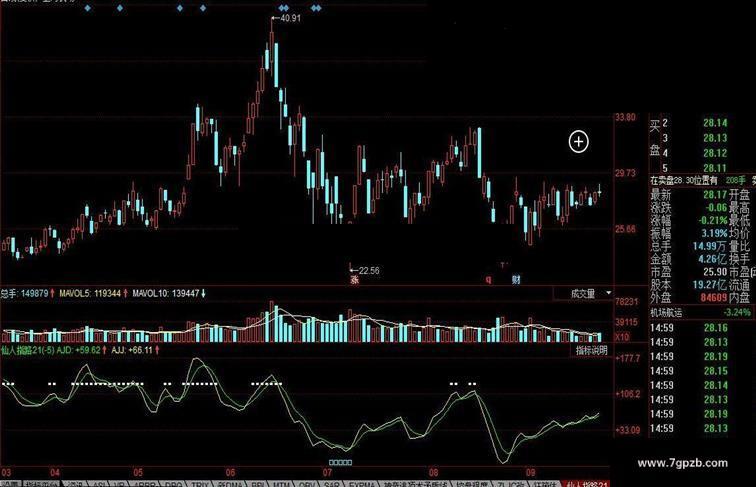Viewport: 756px width, 487px height.
Task: Switch to the MTM indicator tab
Action: [281, 484]
